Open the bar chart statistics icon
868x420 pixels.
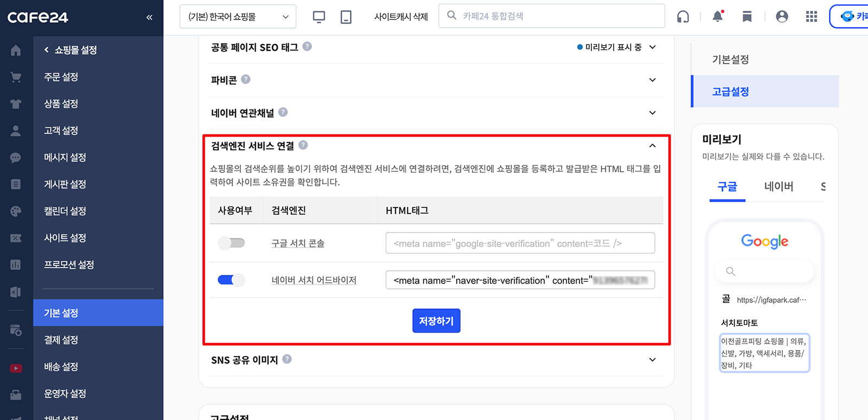coord(16,265)
